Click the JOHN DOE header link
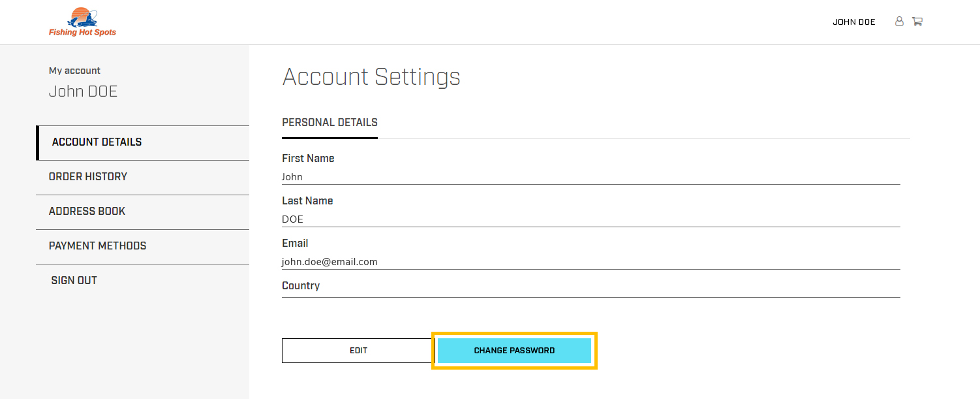The height and width of the screenshot is (399, 980). coord(853,22)
